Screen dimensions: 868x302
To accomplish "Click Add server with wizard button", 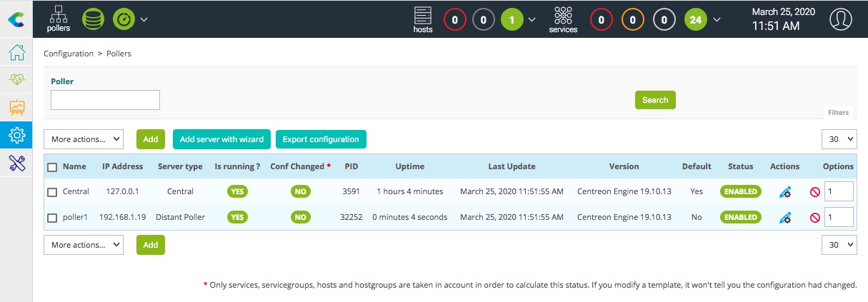I will (x=221, y=139).
